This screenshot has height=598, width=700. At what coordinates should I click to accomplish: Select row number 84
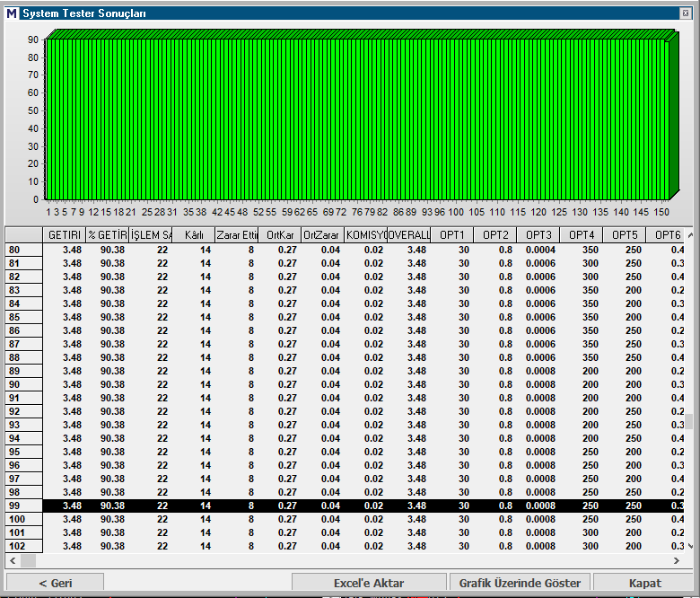click(23, 303)
